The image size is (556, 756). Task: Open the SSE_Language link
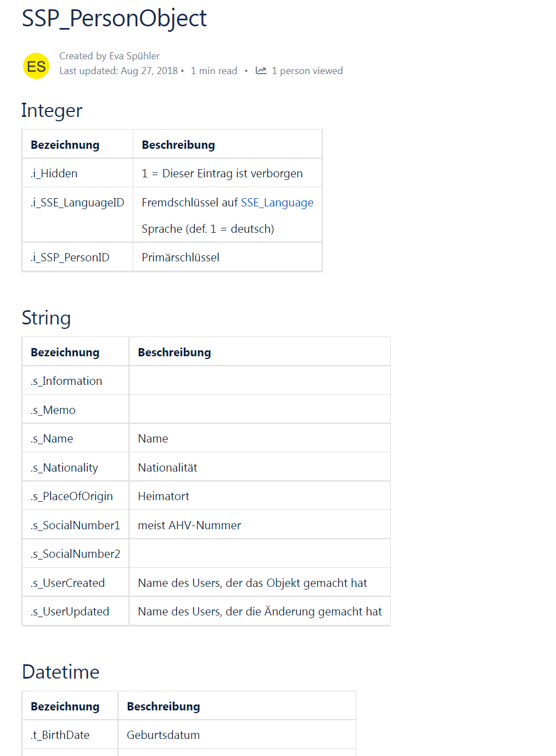pyautogui.click(x=277, y=203)
